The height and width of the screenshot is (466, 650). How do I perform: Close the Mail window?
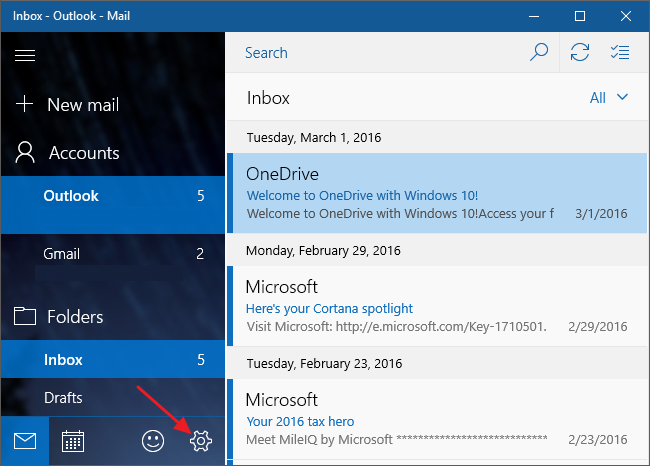pos(626,16)
